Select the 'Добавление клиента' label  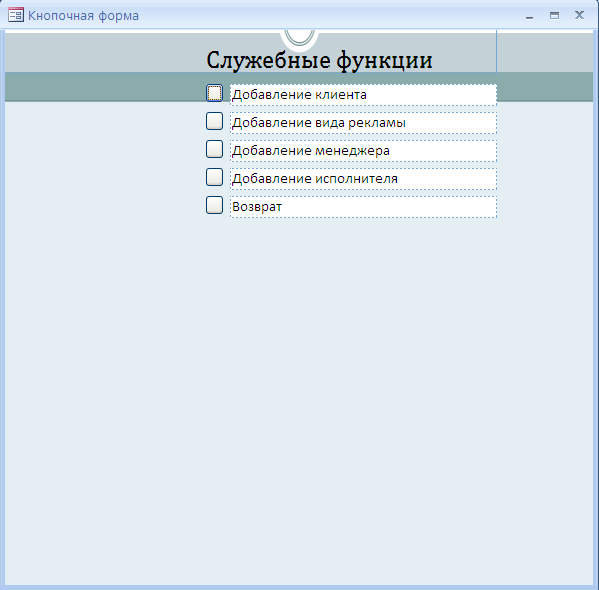pyautogui.click(x=363, y=95)
